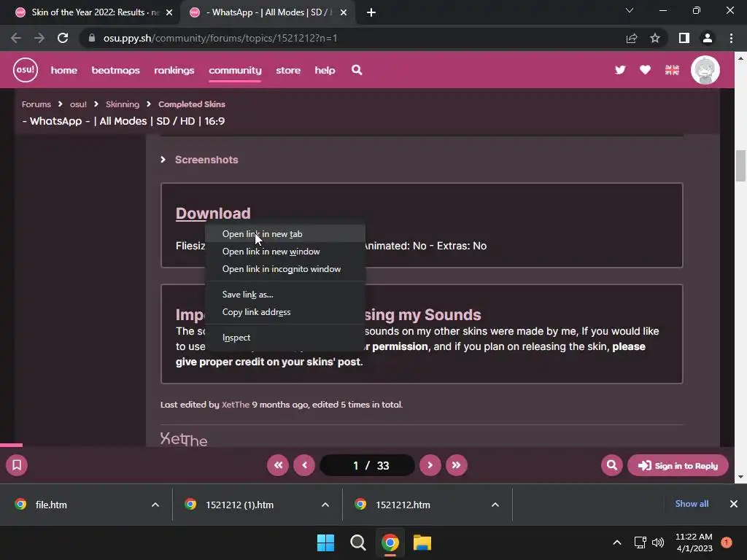Screen dimensions: 747x560
Task: Click browser Back arrow
Action: [x=16, y=38]
